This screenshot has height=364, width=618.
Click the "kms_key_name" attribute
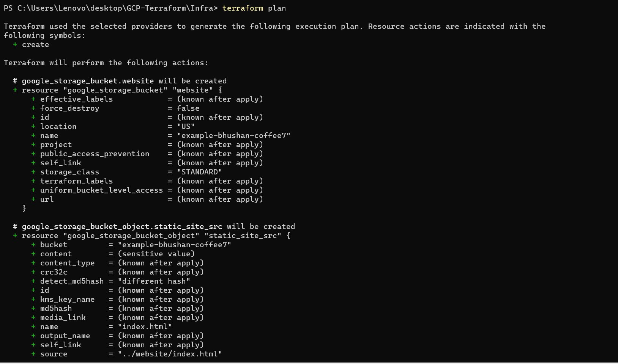(x=67, y=300)
